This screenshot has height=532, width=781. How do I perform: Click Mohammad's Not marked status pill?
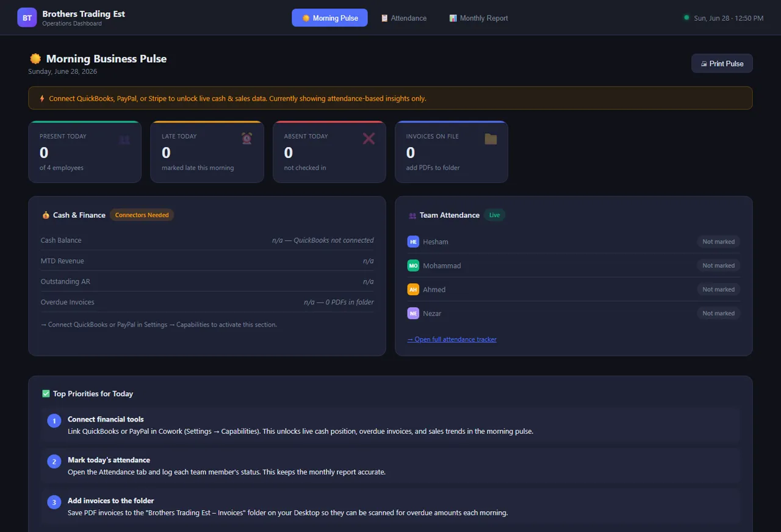pos(718,265)
